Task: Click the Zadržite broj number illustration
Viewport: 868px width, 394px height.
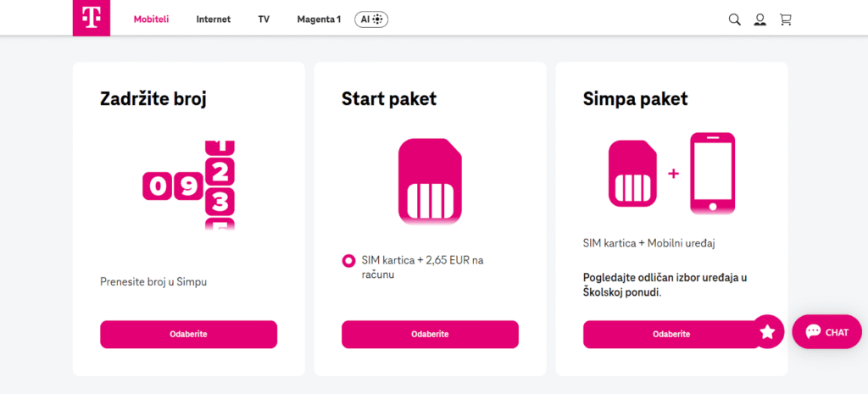Action: (x=189, y=186)
